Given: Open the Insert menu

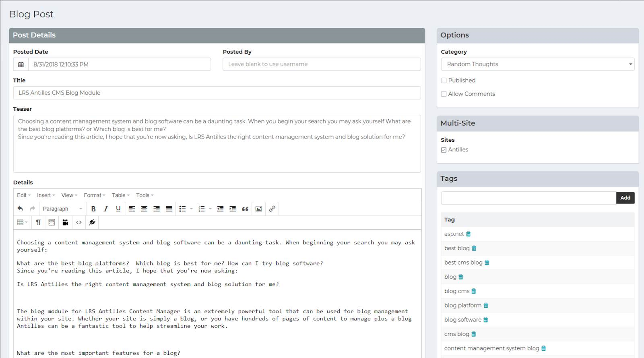Looking at the screenshot, I should click(x=46, y=195).
